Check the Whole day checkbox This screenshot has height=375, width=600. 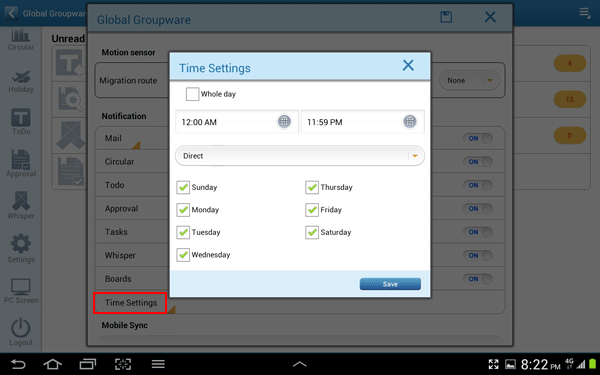coord(192,94)
